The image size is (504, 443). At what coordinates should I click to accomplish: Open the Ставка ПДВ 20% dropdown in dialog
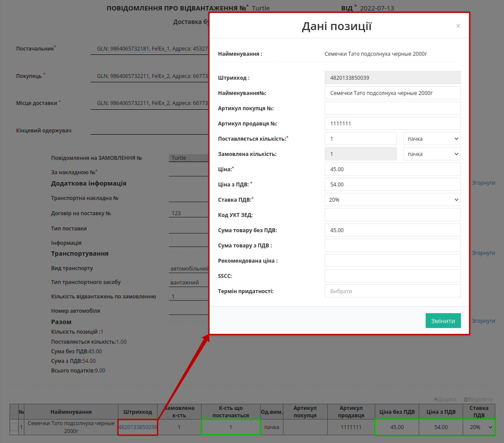393,200
